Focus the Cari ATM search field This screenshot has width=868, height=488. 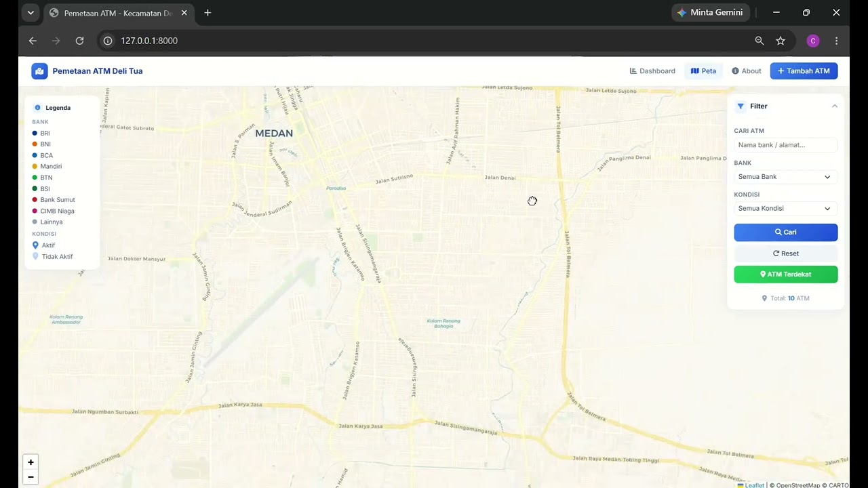click(x=785, y=145)
